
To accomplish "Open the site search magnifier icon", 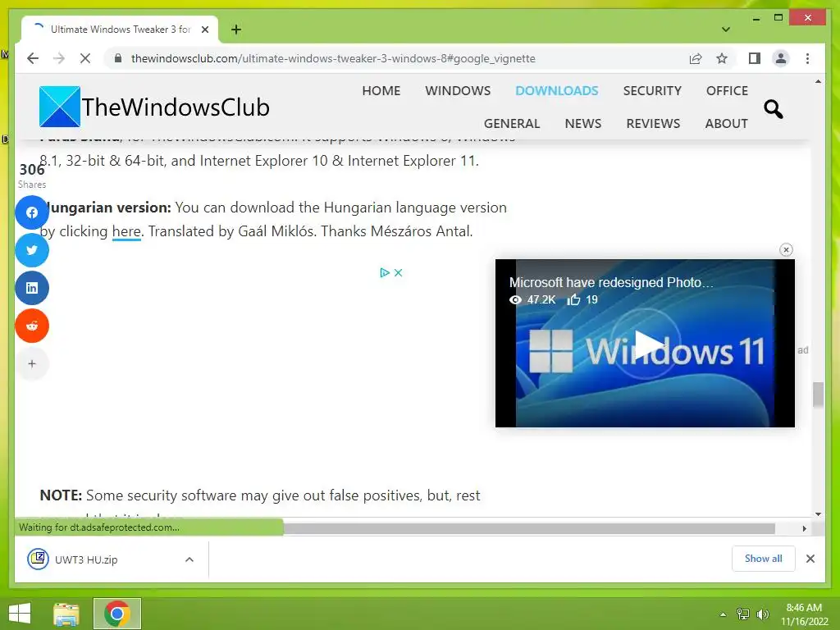I will 773,109.
